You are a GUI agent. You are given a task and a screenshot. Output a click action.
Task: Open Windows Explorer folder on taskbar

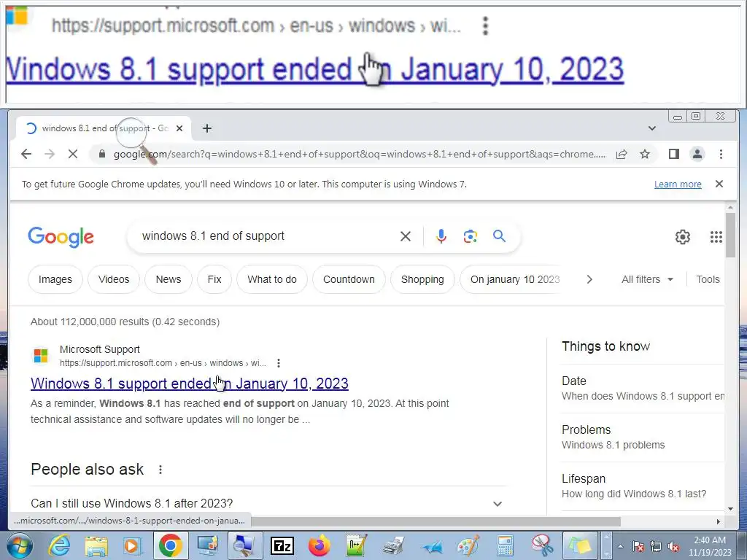(x=97, y=545)
